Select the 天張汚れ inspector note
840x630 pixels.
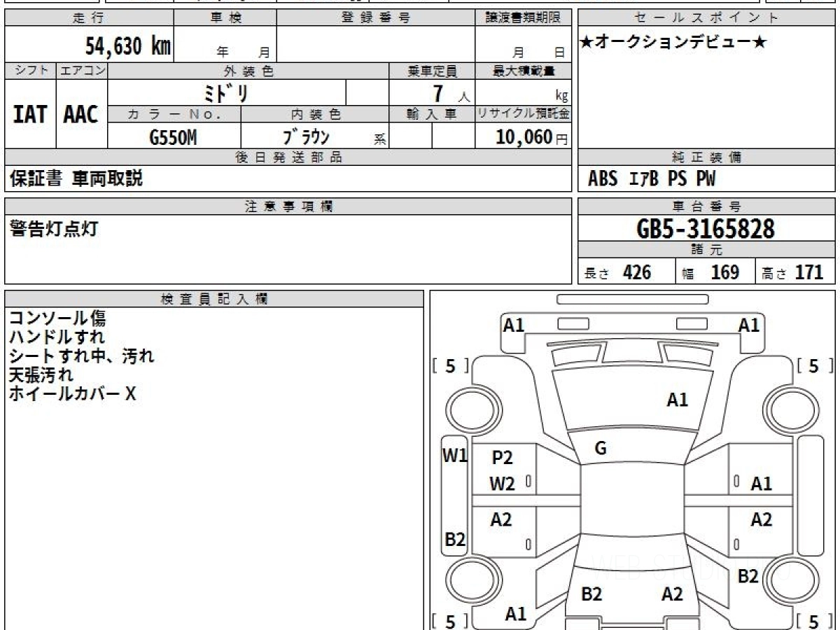coord(41,375)
